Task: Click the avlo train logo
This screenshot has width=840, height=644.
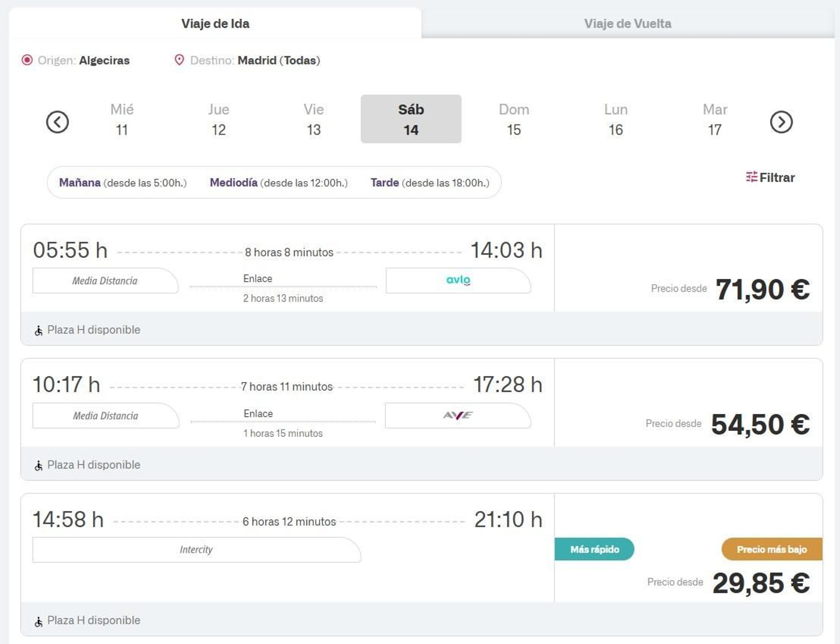Action: click(x=458, y=280)
